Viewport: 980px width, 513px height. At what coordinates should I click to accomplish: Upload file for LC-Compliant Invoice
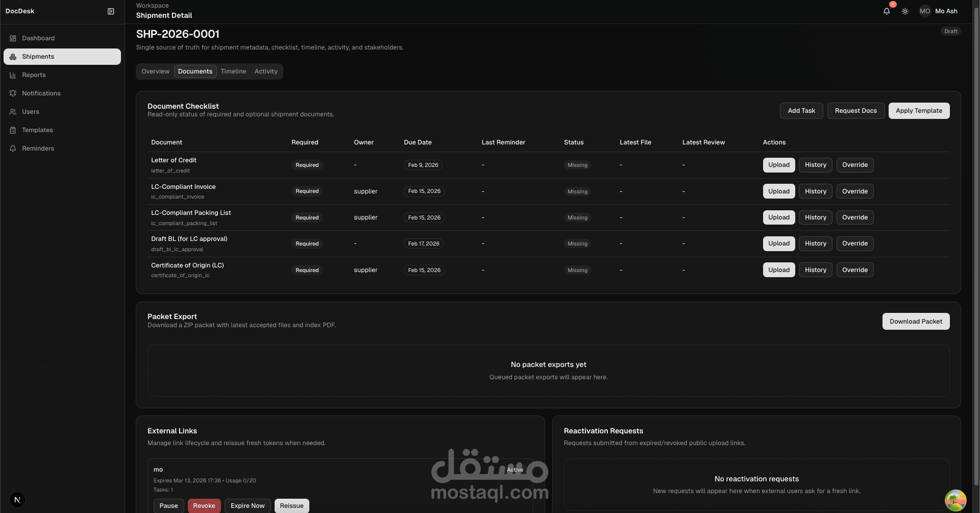[779, 191]
